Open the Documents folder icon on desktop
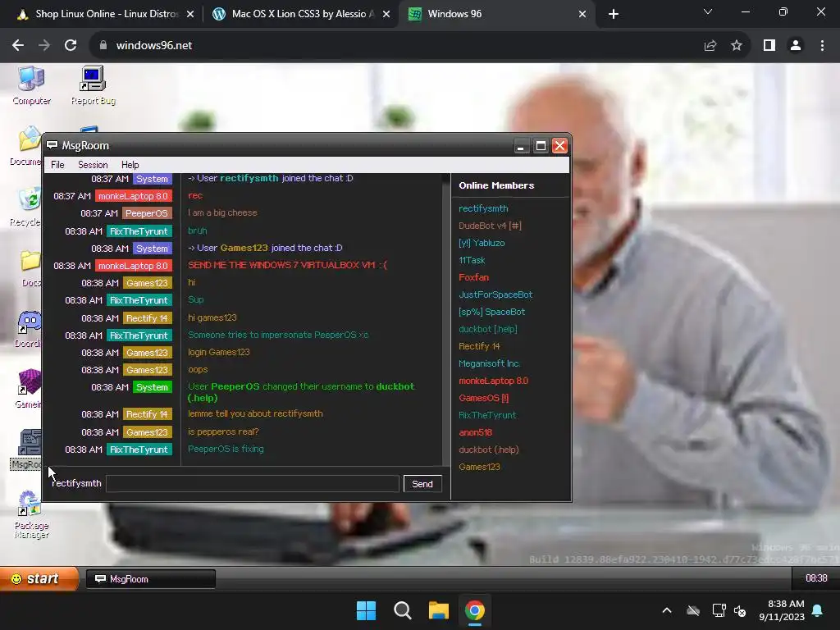 pyautogui.click(x=25, y=146)
